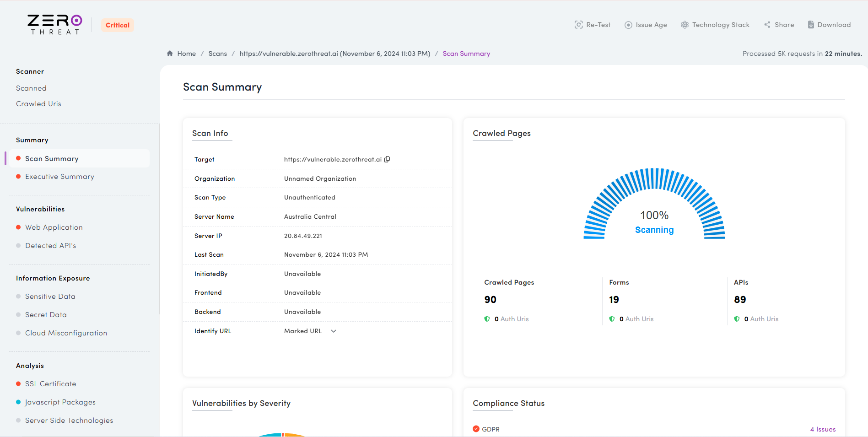This screenshot has width=868, height=437.
Task: Open the Issue Age panel
Action: pos(629,25)
